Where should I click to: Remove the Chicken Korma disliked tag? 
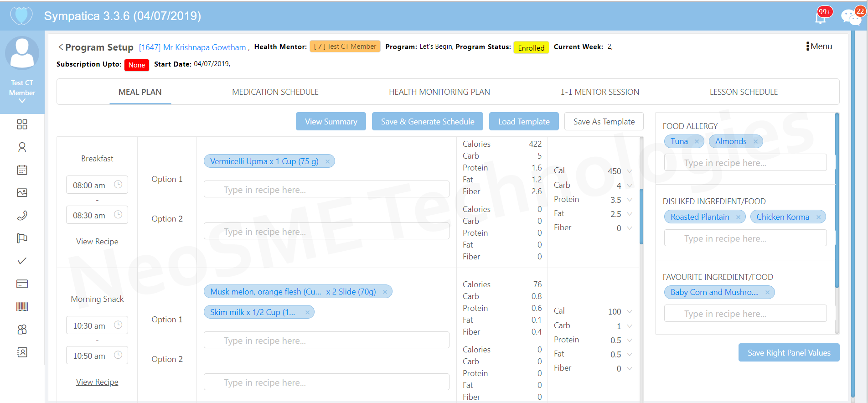tap(818, 217)
